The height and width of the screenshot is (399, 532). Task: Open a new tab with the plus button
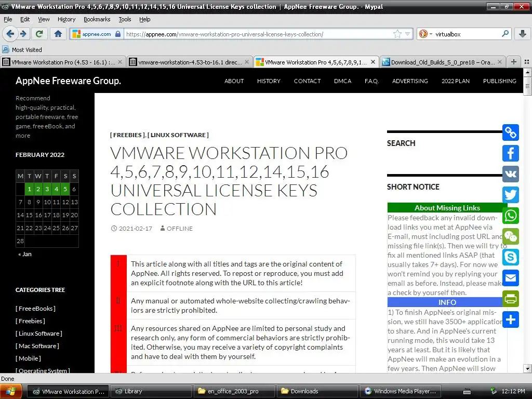point(514,62)
